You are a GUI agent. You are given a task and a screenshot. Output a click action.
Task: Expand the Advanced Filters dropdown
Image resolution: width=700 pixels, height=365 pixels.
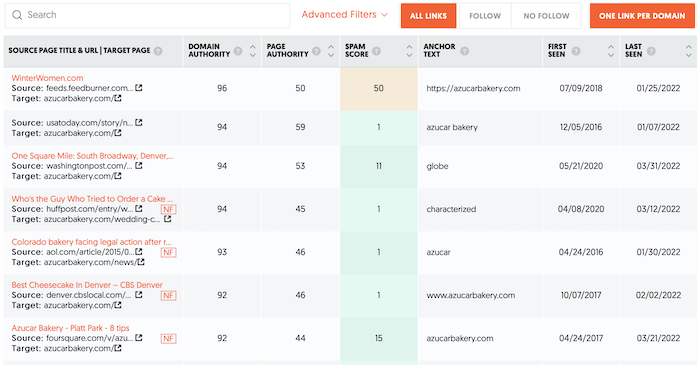(344, 15)
